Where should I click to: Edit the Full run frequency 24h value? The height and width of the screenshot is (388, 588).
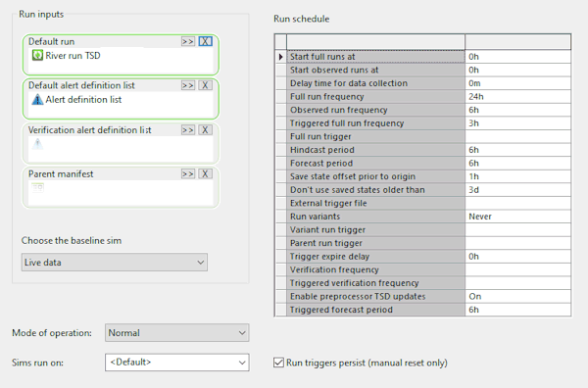(x=517, y=97)
